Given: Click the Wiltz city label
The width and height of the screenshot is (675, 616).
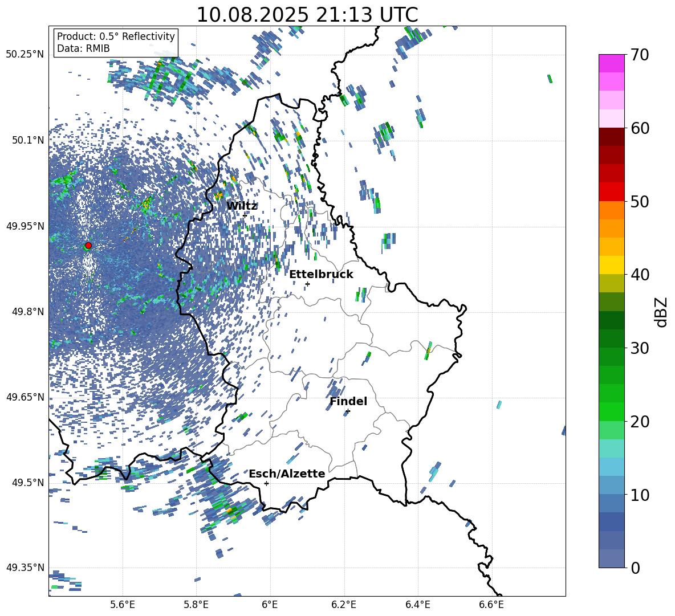Looking at the screenshot, I should tap(242, 206).
